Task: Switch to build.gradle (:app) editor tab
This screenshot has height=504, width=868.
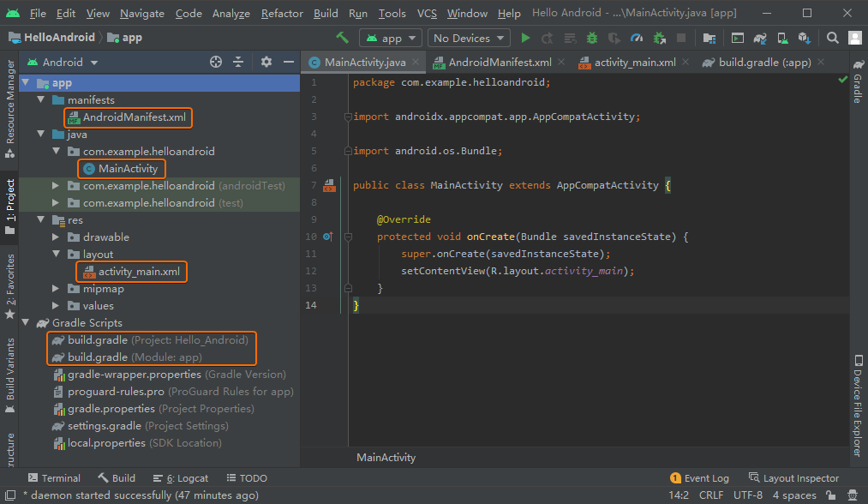Action: point(764,63)
